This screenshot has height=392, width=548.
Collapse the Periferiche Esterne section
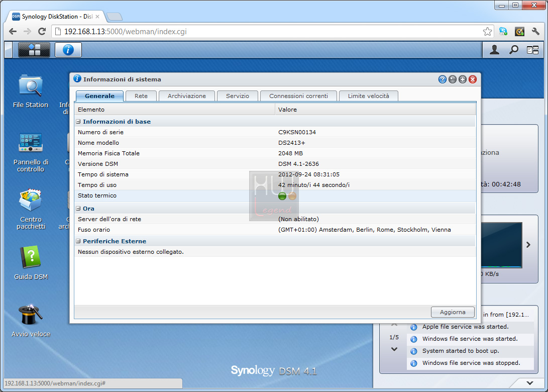78,241
